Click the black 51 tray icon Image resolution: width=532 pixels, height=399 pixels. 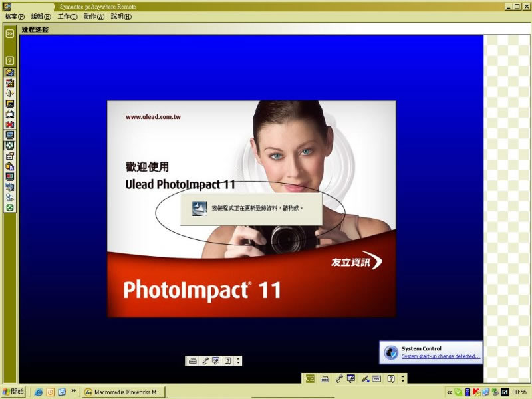point(505,392)
